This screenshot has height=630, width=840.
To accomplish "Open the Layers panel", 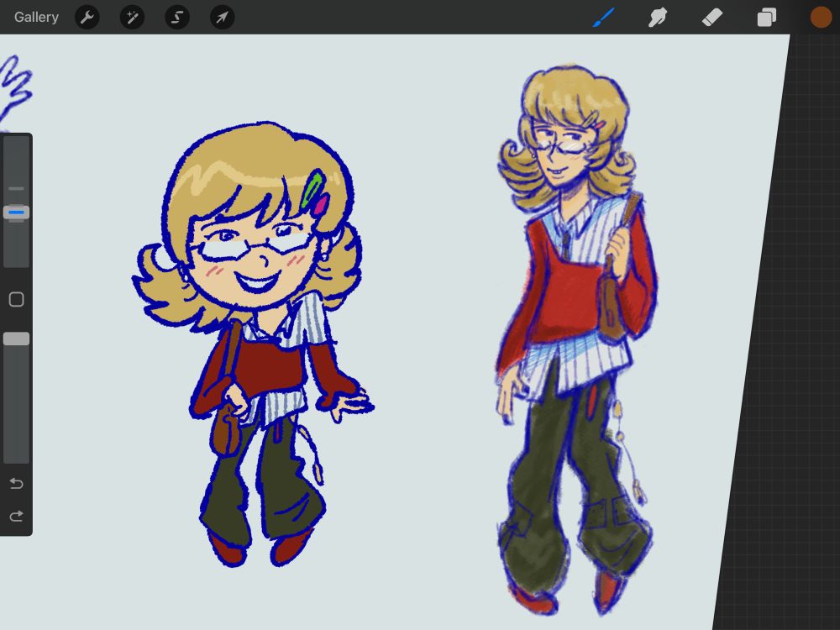I will [767, 17].
